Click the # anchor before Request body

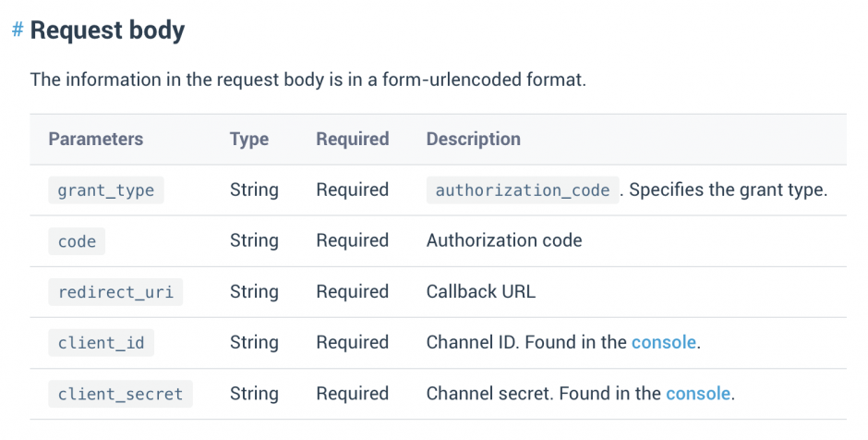click(x=18, y=30)
